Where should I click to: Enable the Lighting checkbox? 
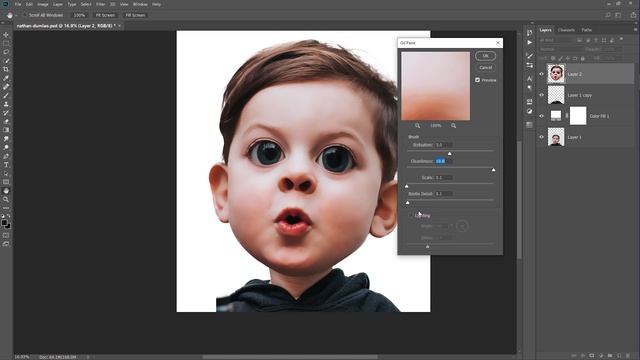(411, 216)
